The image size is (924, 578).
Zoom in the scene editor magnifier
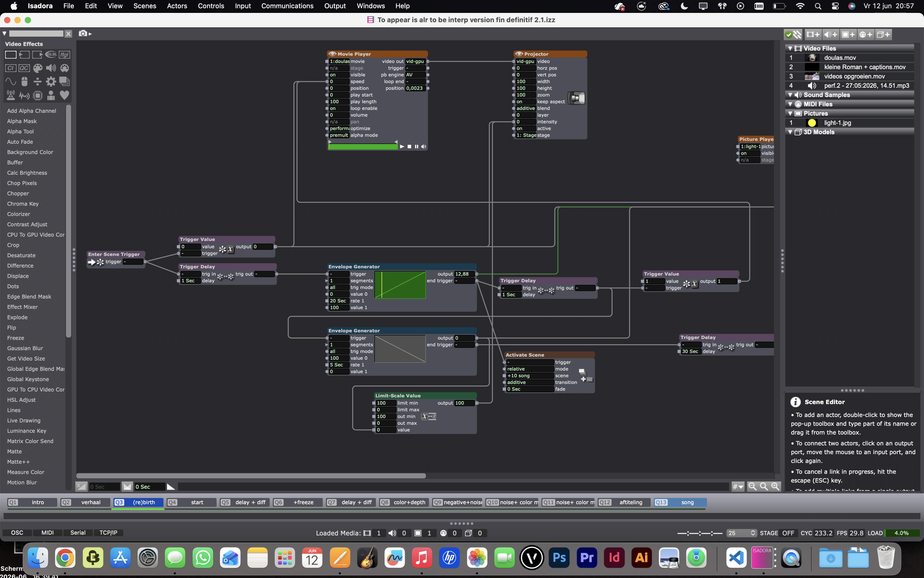775,486
